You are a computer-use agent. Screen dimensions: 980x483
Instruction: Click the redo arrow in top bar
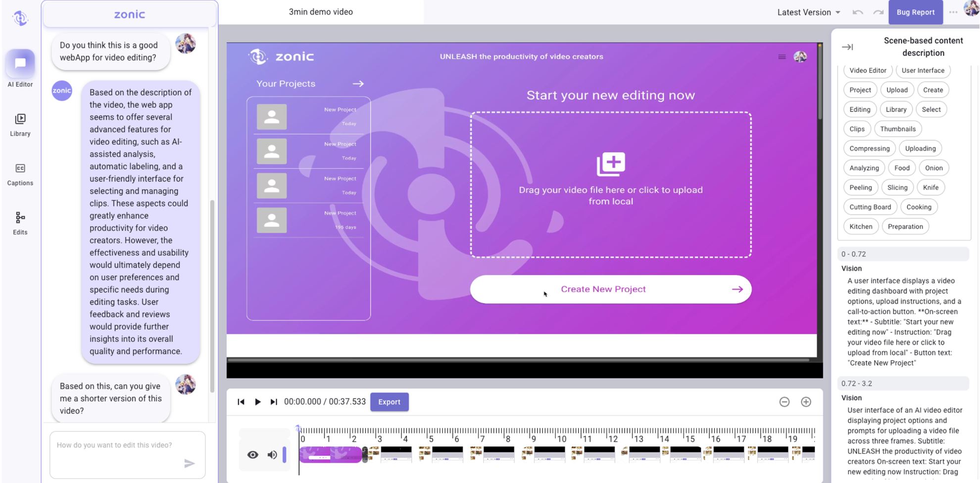coord(878,12)
